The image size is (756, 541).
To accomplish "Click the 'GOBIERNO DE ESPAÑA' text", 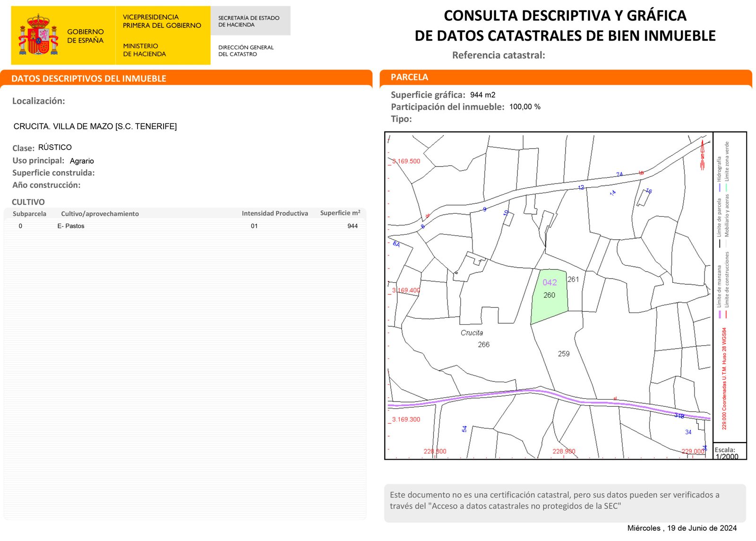I will (x=85, y=36).
